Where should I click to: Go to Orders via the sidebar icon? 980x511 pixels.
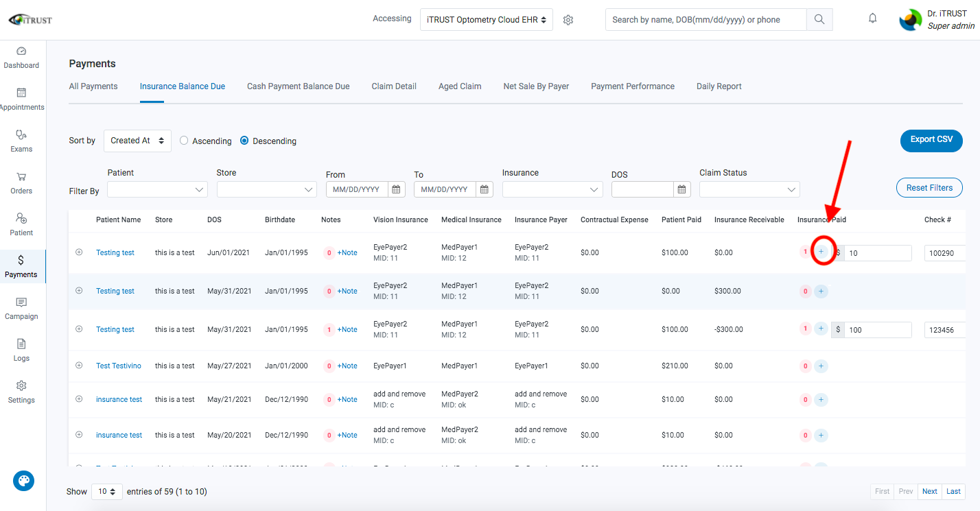tap(21, 180)
